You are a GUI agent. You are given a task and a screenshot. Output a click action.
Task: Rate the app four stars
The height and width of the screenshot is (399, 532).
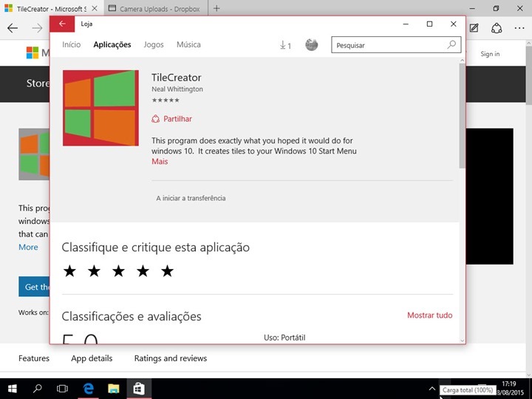pos(143,271)
